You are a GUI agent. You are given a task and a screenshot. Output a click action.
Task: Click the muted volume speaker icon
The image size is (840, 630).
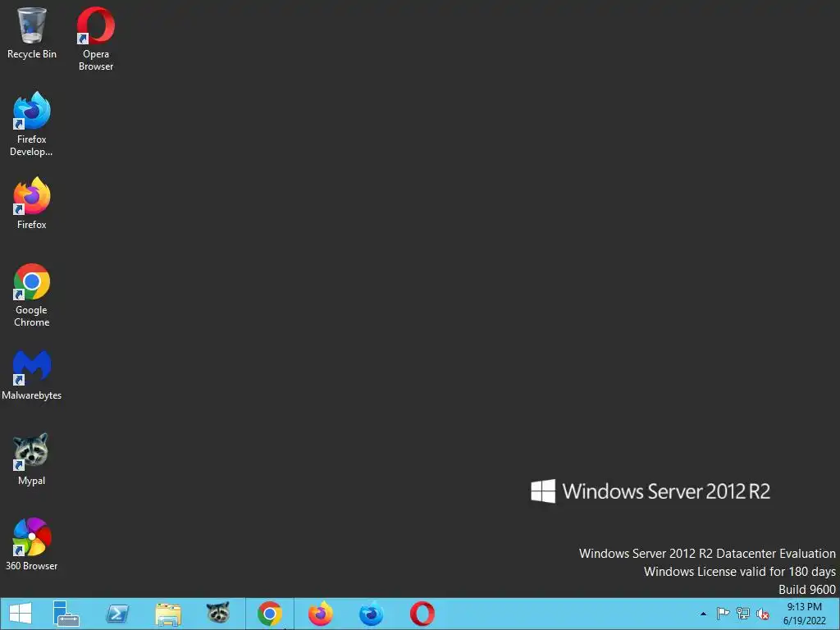click(763, 614)
